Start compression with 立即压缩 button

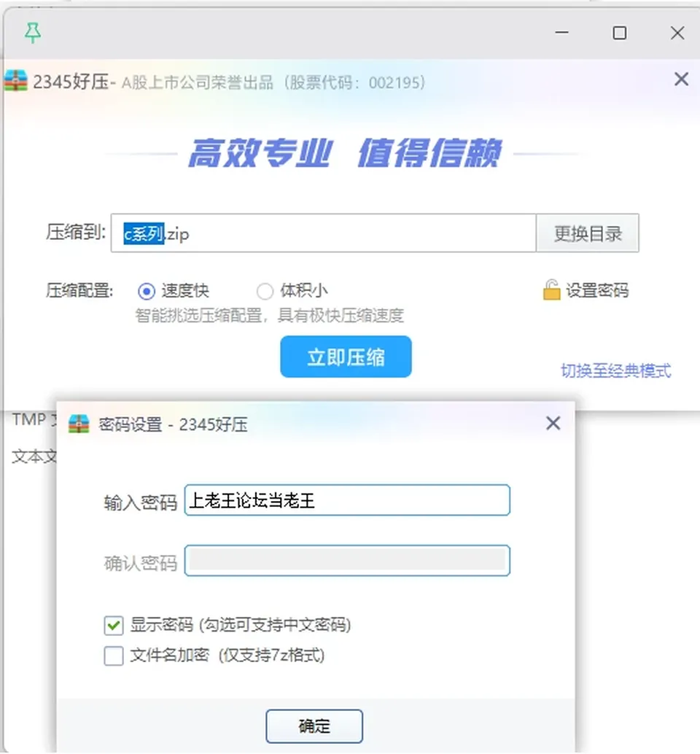346,357
